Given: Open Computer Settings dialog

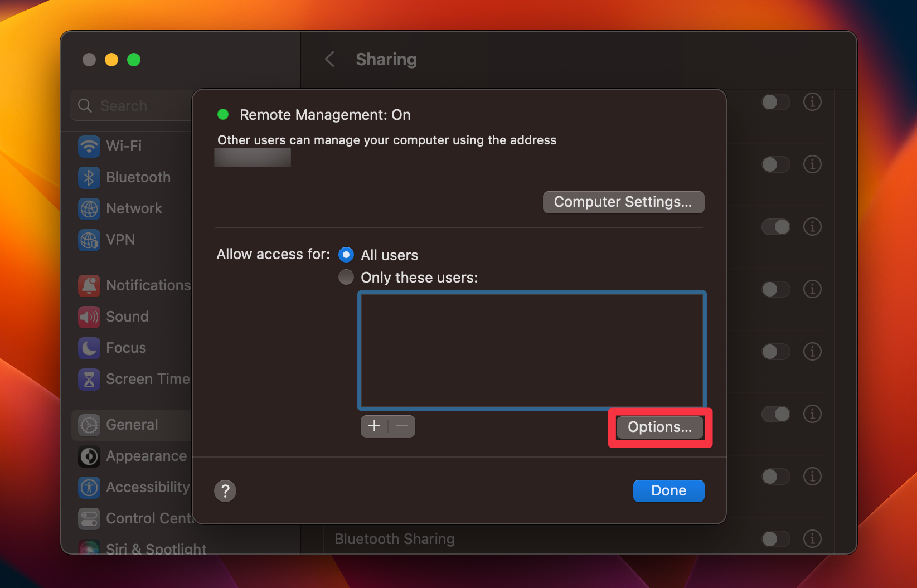Looking at the screenshot, I should pos(623,202).
